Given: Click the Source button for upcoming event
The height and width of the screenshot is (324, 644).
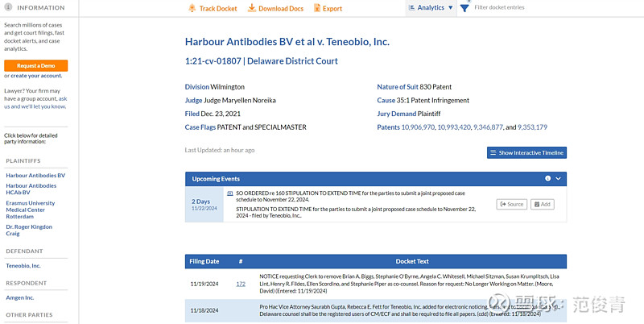Looking at the screenshot, I should (x=511, y=204).
